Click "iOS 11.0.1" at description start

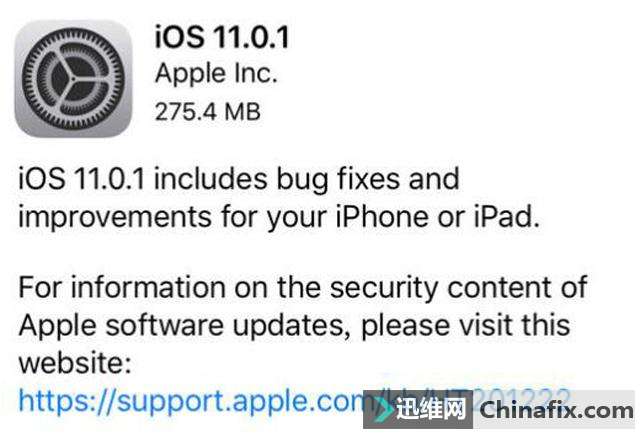tap(81, 179)
